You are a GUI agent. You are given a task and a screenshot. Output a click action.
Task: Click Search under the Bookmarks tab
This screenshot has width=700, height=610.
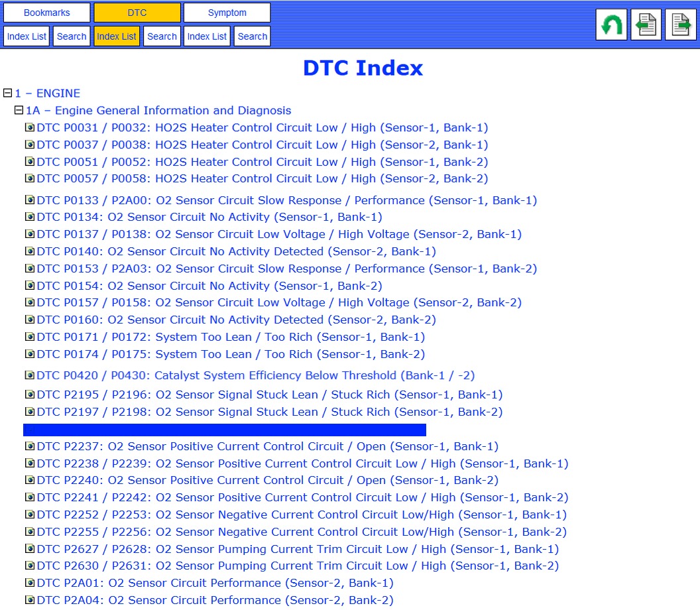tap(72, 36)
